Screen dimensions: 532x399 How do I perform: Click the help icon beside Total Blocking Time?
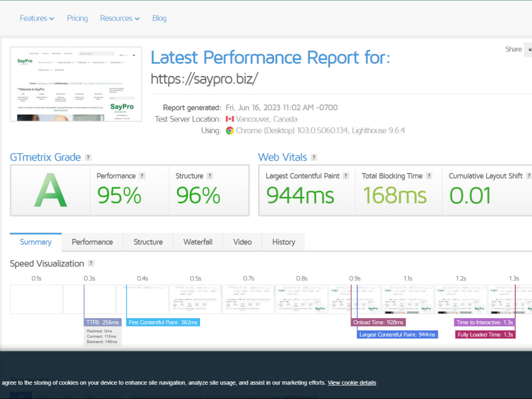(x=429, y=176)
